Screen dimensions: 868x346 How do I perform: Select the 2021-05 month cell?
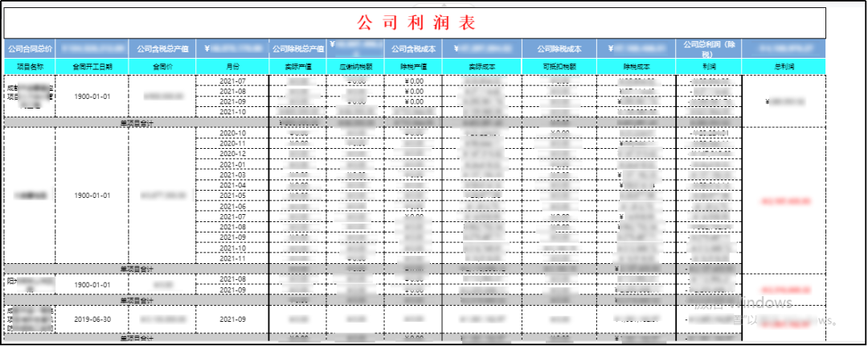(232, 196)
